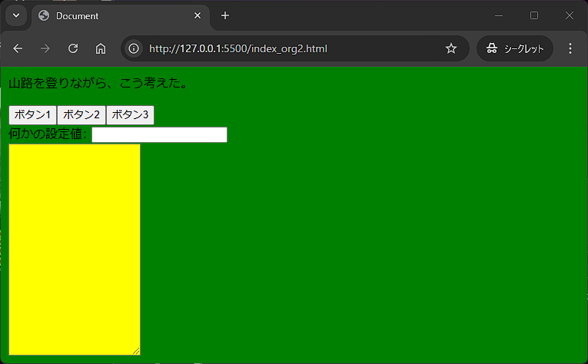
Task: Click the address bar URL
Action: click(x=238, y=48)
